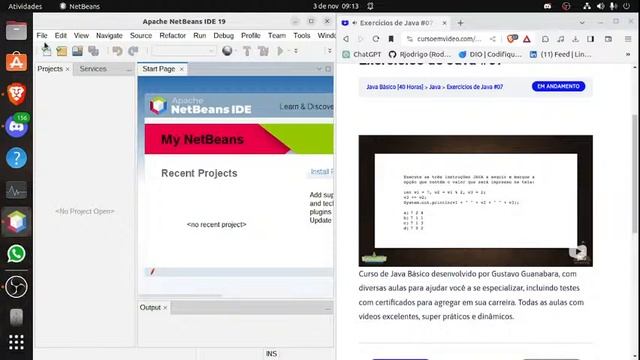Minimize the Output window group
The width and height of the screenshot is (640, 360).
pyautogui.click(x=327, y=309)
